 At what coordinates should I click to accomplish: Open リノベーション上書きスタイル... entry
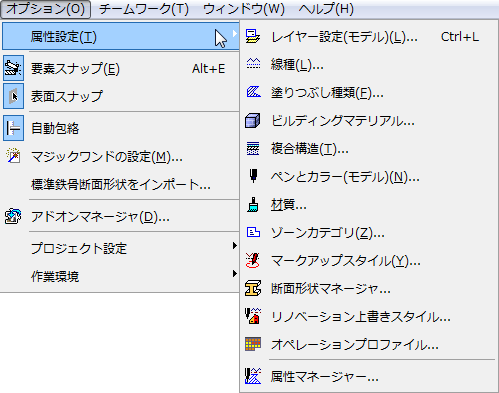(361, 317)
